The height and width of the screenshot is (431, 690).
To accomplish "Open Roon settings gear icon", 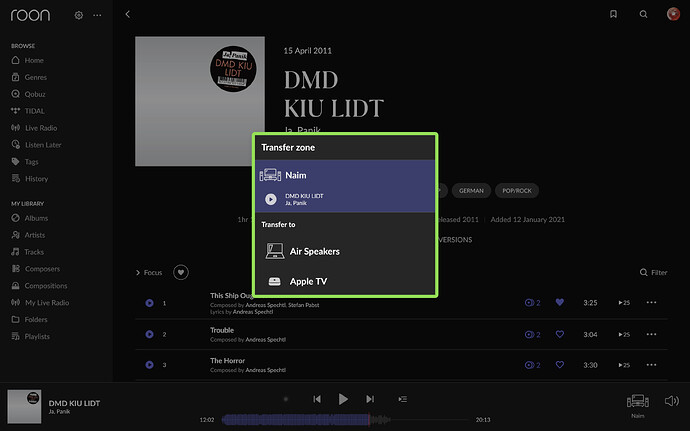I will (x=79, y=15).
